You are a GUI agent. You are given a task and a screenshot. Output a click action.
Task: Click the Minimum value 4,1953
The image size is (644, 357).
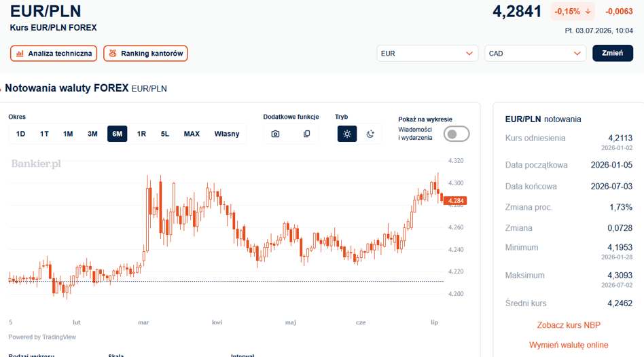click(620, 248)
